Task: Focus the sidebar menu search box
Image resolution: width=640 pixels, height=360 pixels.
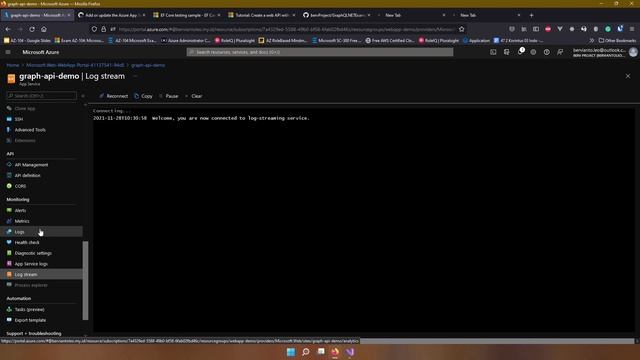Action: pyautogui.click(x=41, y=96)
